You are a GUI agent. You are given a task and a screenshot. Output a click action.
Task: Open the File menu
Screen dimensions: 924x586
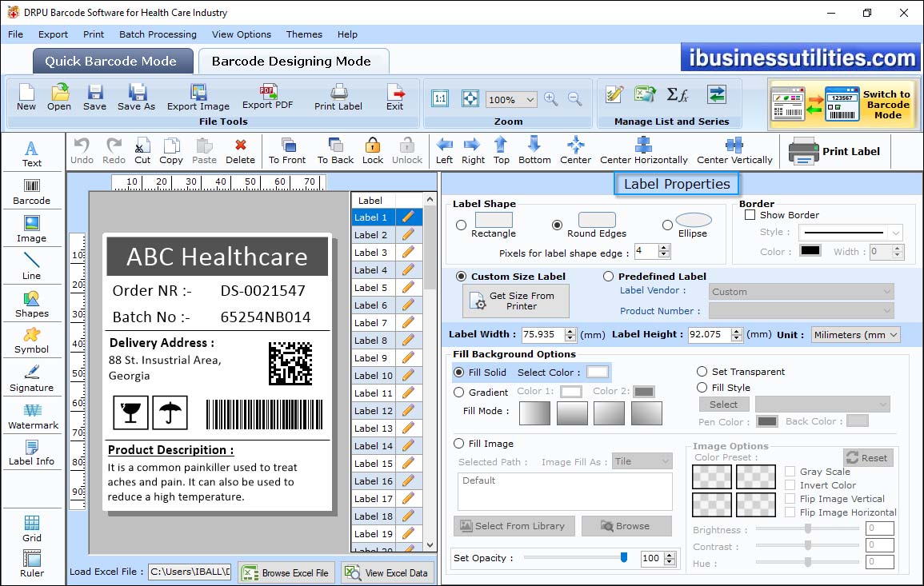[15, 34]
